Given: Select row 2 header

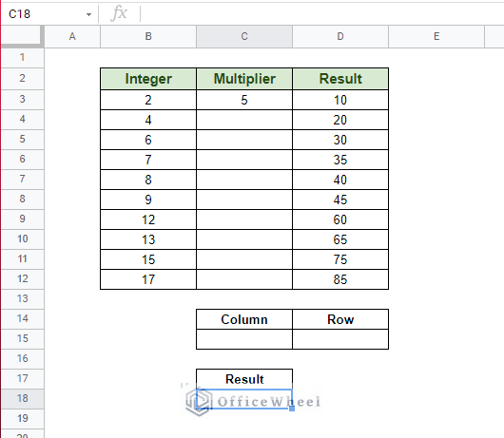Looking at the screenshot, I should pyautogui.click(x=22, y=78).
